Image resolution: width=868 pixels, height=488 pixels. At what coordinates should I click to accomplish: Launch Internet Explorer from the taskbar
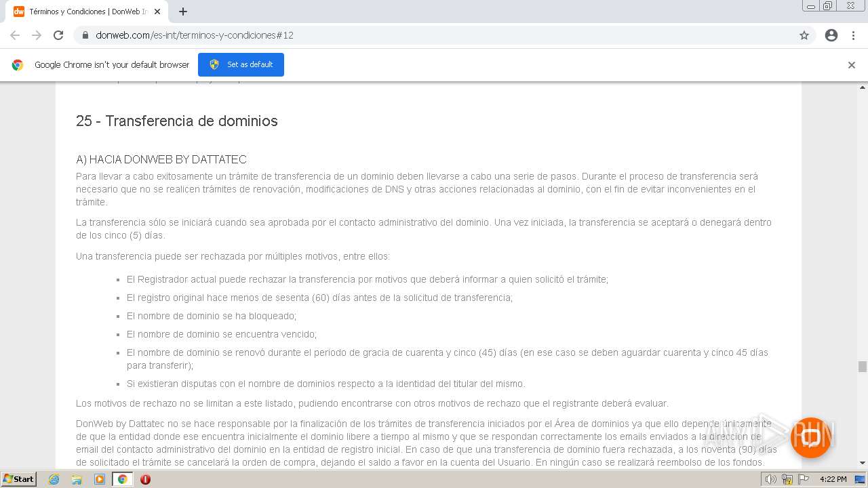54,479
